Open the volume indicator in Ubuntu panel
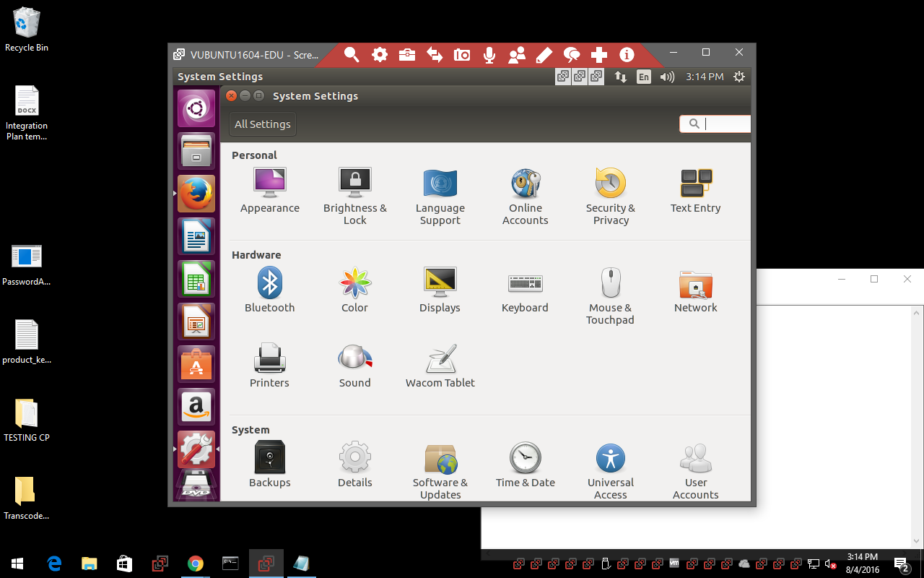 [667, 77]
